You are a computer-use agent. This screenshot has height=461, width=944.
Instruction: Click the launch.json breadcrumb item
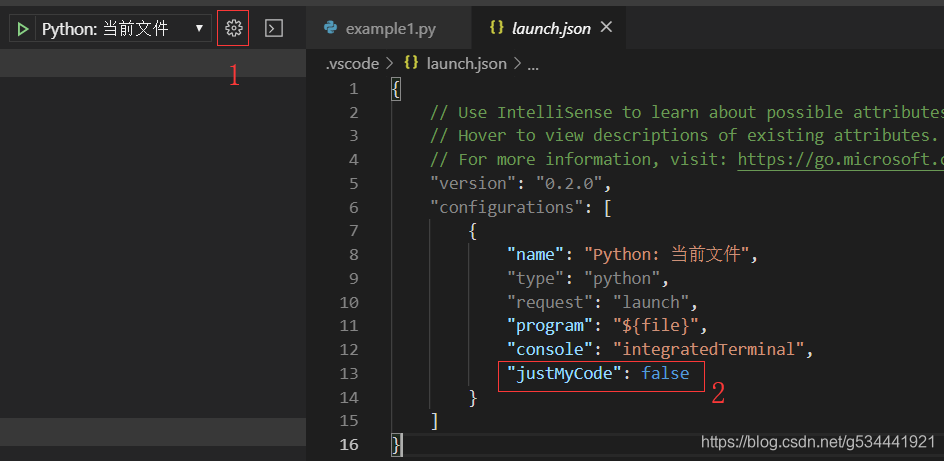[x=466, y=64]
